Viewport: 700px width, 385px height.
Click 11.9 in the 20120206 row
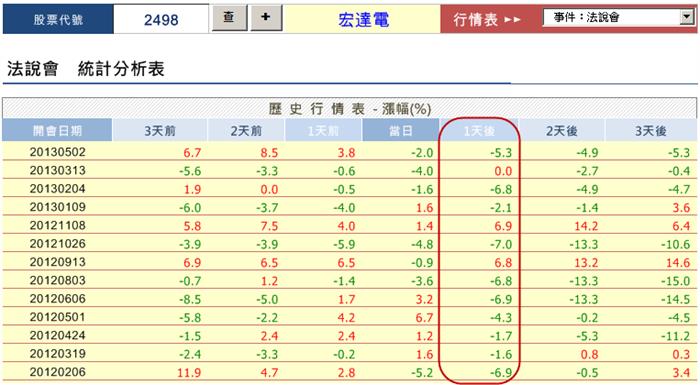coord(189,373)
